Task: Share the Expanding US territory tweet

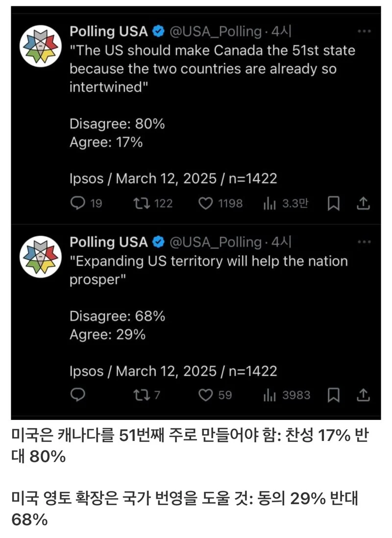Action: point(363,394)
